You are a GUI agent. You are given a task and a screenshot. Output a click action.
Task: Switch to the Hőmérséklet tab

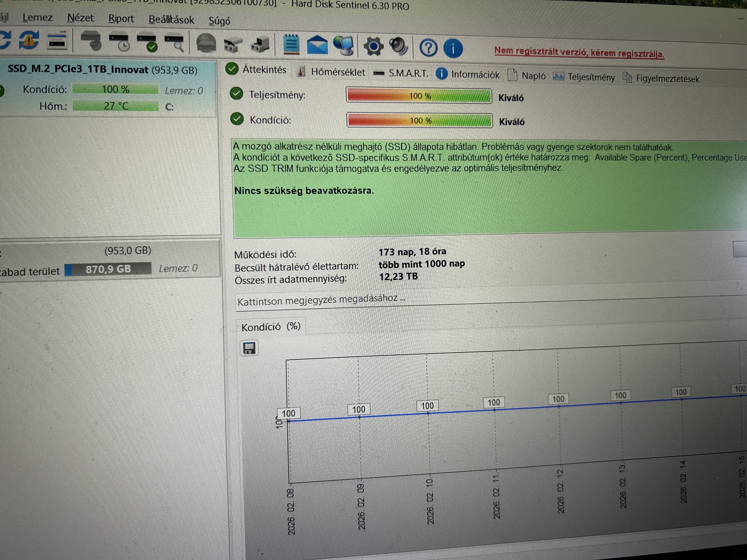point(331,72)
